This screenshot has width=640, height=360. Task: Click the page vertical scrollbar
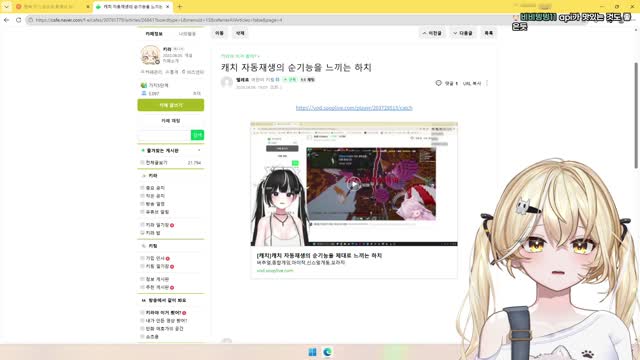[636, 115]
